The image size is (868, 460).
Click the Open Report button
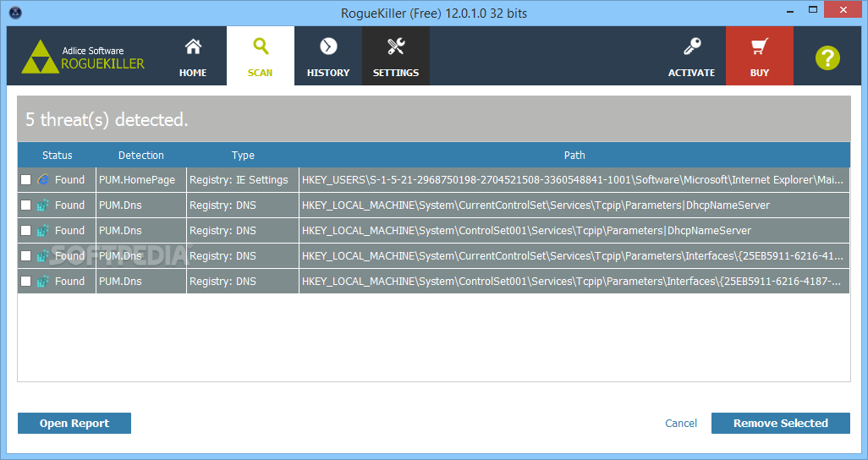click(x=74, y=423)
